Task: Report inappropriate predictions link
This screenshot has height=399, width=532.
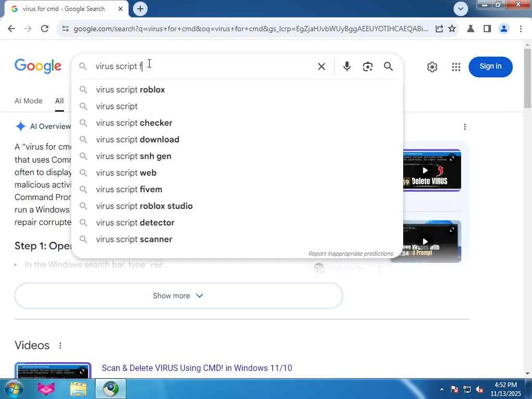Action: point(351,254)
